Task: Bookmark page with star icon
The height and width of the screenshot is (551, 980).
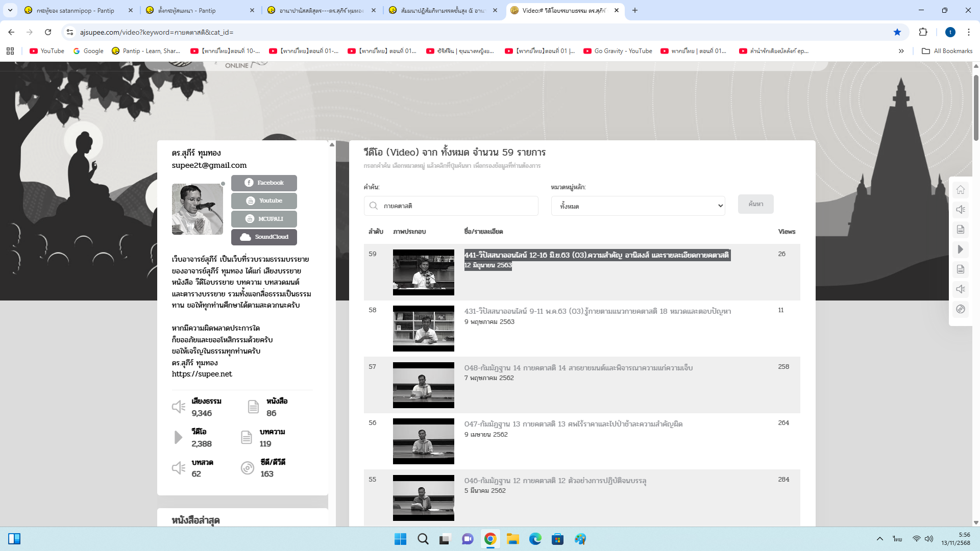Action: pos(897,32)
